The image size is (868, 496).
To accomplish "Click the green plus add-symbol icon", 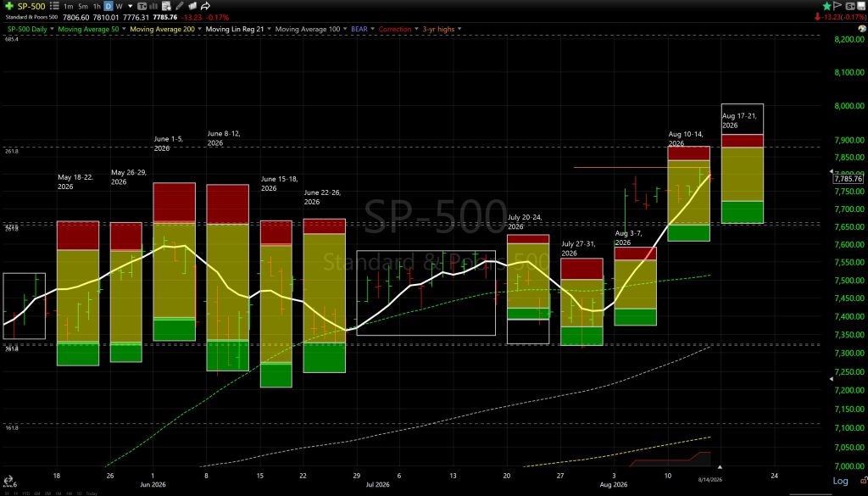I will (8, 6).
